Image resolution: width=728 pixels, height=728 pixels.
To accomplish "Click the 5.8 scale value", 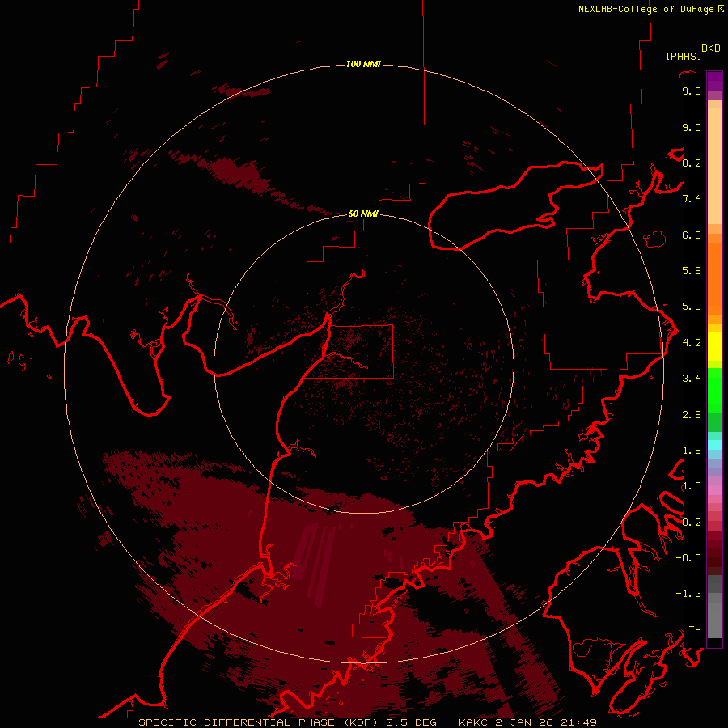I will [692, 271].
